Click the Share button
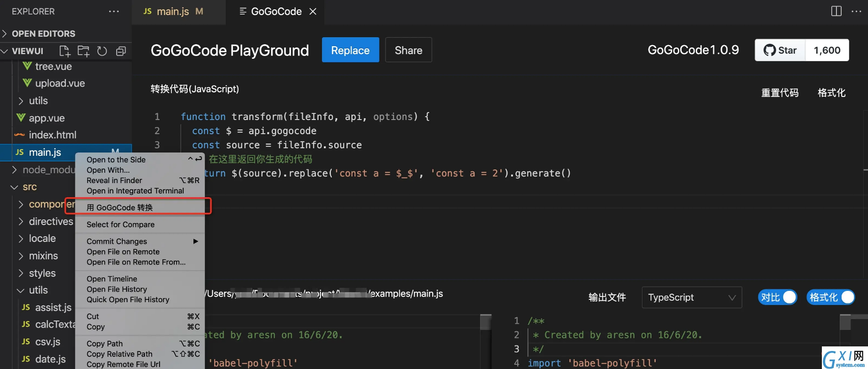Screen dimensions: 868x369 click(409, 50)
